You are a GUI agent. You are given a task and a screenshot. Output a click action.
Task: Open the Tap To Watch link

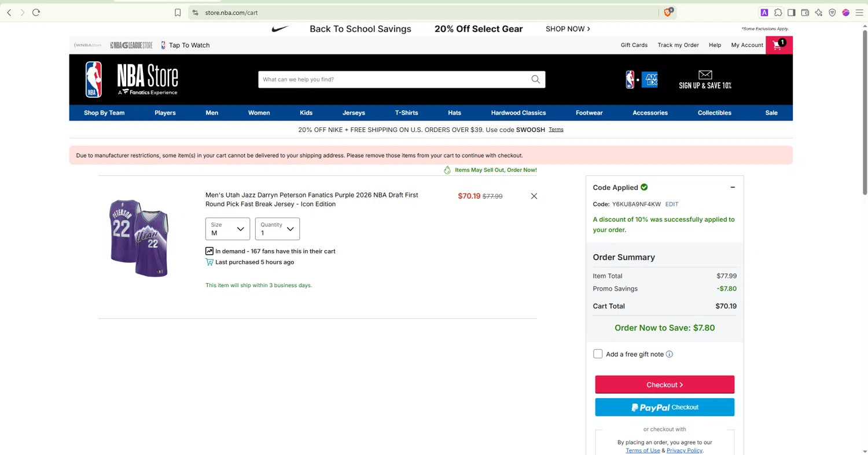185,45
